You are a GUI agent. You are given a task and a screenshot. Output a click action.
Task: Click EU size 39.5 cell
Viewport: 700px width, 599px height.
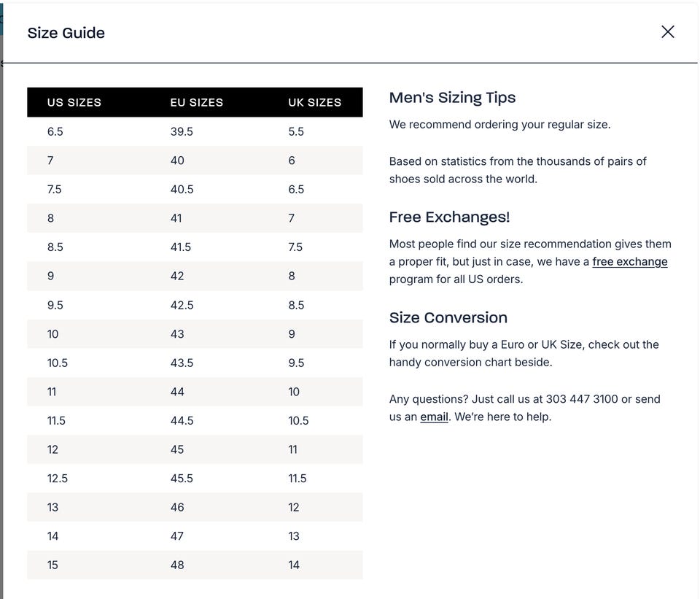click(x=182, y=131)
